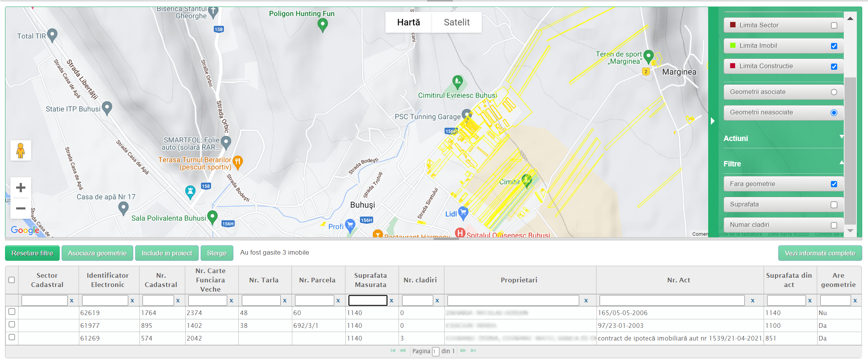868x359 pixels.
Task: Collapse the side panel with the arrow handle
Action: 712,121
